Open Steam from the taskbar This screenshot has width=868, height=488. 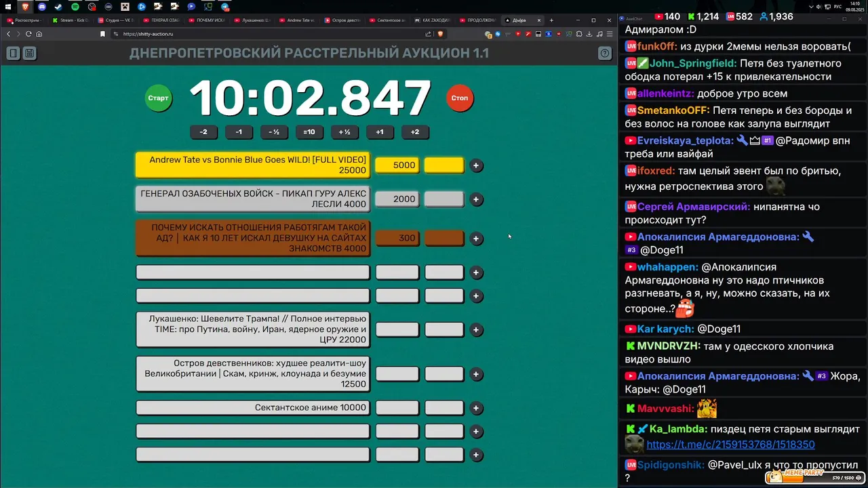[58, 7]
